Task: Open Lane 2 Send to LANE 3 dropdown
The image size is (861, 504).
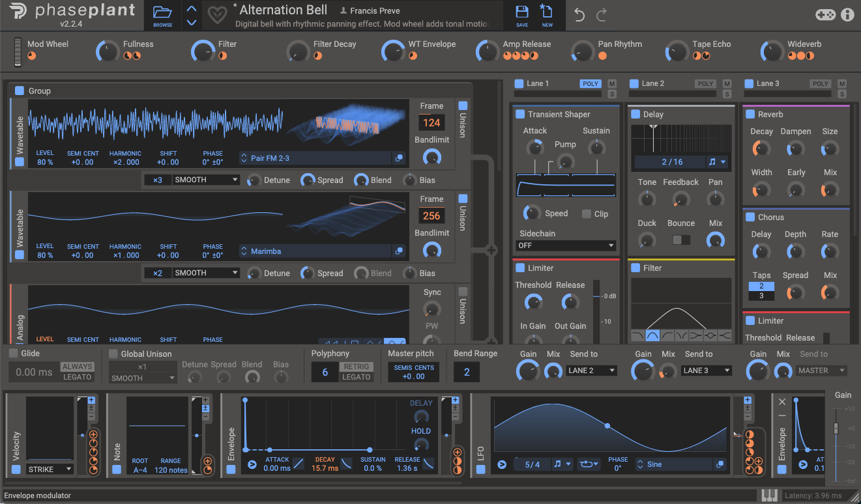Action: click(x=707, y=371)
